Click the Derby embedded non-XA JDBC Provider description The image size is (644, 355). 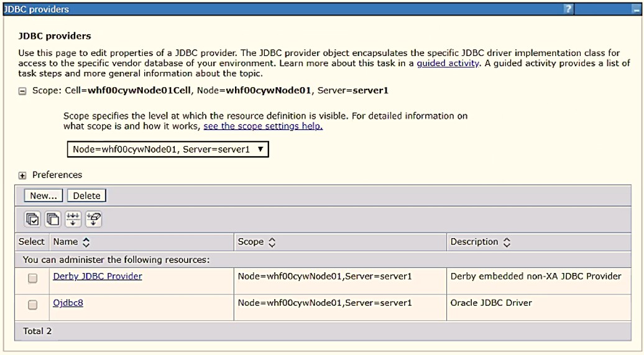[536, 276]
